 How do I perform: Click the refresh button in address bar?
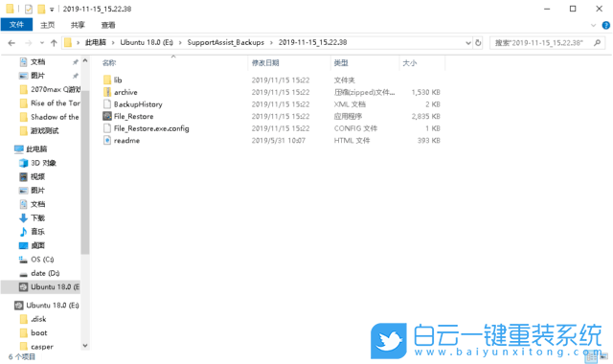(x=478, y=42)
